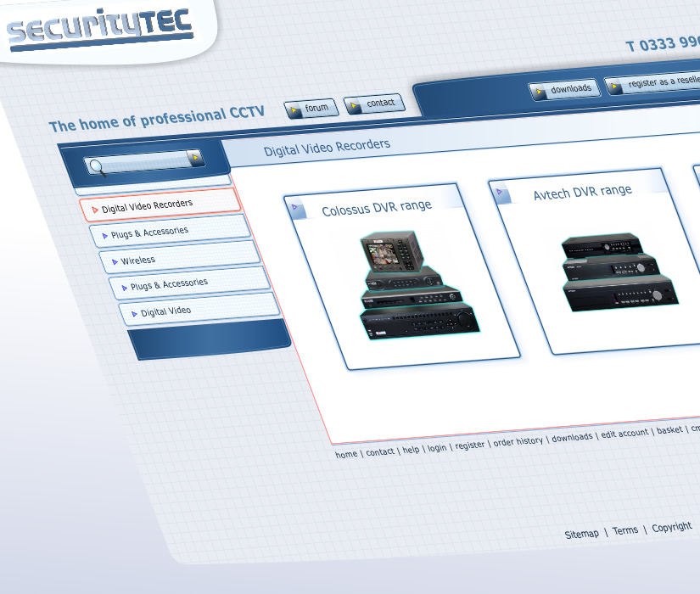Open the downloads button in the blue header bar
This screenshot has width=700, height=594.
(x=565, y=89)
